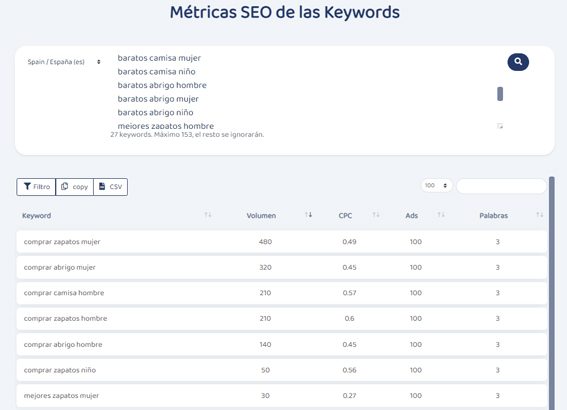Click the CPC value 0.56
Screen dimensions: 567x410
[349, 370]
